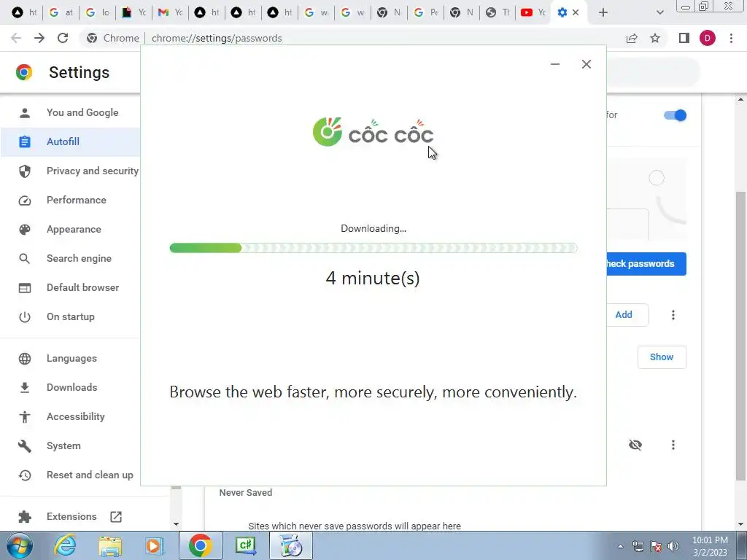Bookmark this page with star icon
Screen dimensions: 747x560
click(x=655, y=38)
